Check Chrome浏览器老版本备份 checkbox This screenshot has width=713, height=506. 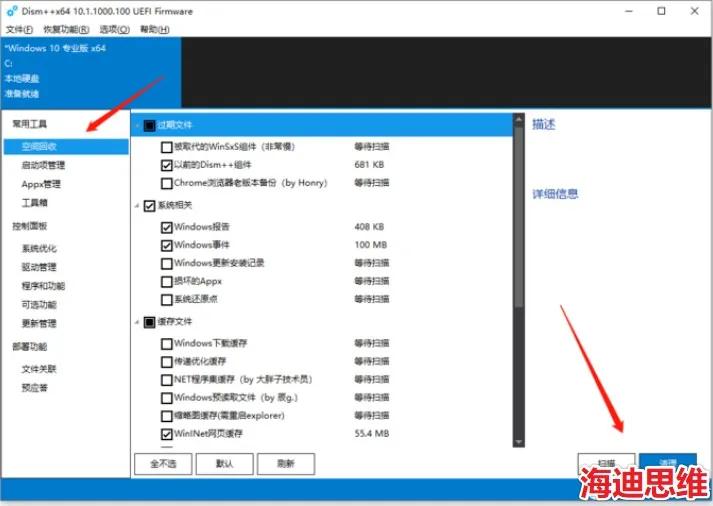tap(167, 183)
